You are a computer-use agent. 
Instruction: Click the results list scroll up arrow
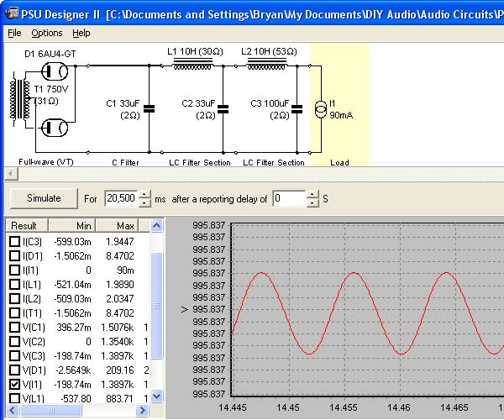pos(156,226)
